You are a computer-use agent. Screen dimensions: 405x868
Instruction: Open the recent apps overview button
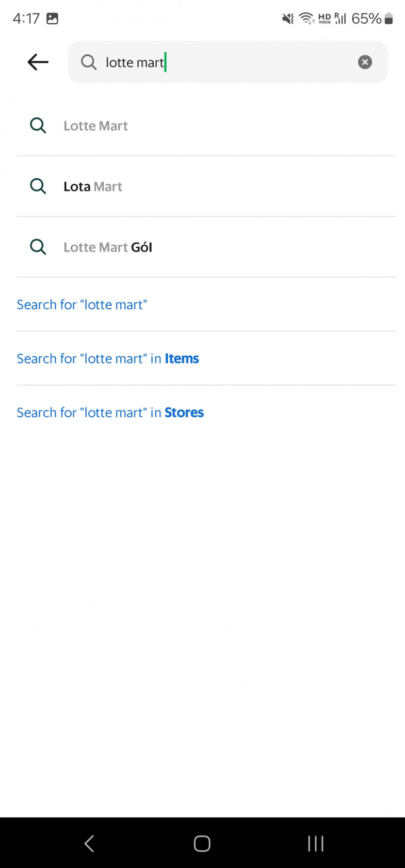point(315,843)
